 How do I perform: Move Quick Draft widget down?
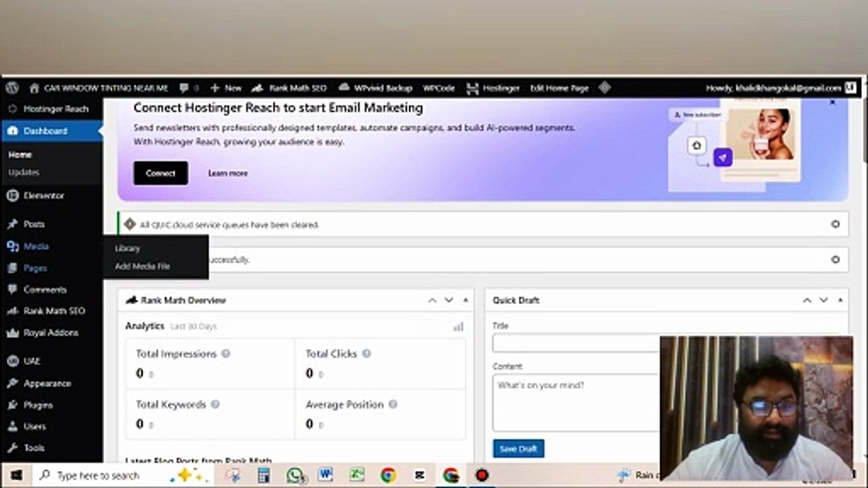(823, 300)
